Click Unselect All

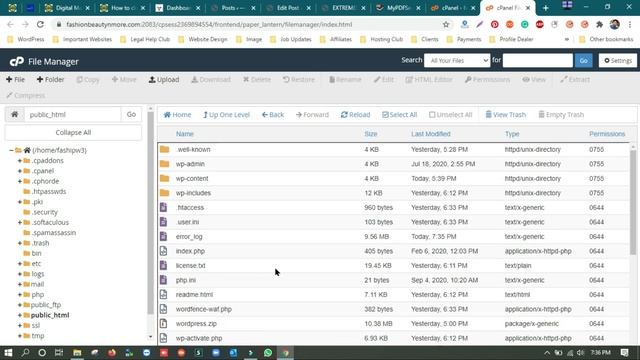pos(451,115)
